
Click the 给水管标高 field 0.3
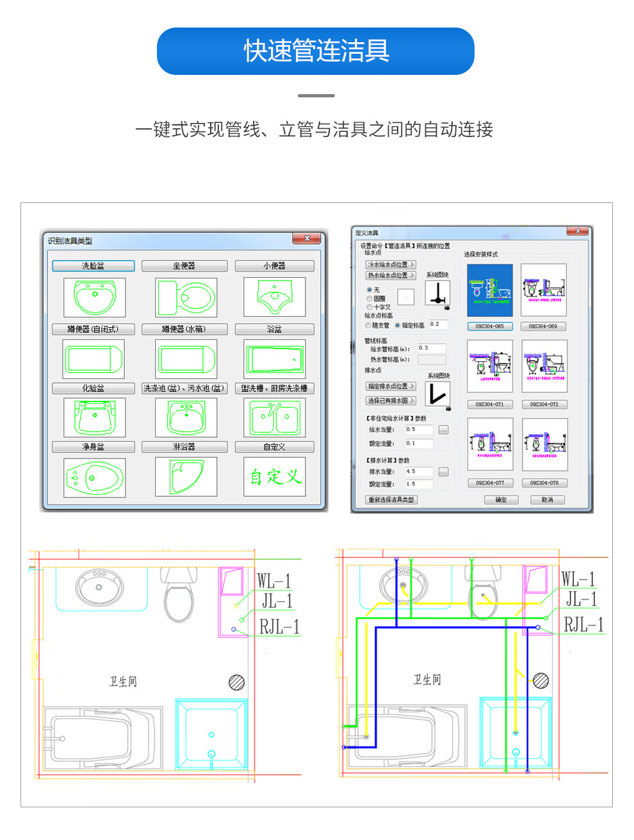(x=432, y=348)
